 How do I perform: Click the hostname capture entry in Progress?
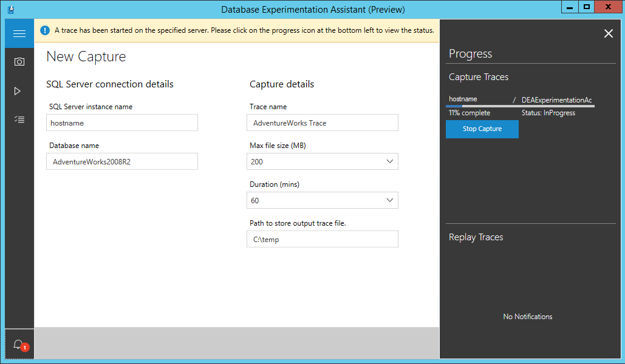[x=463, y=99]
